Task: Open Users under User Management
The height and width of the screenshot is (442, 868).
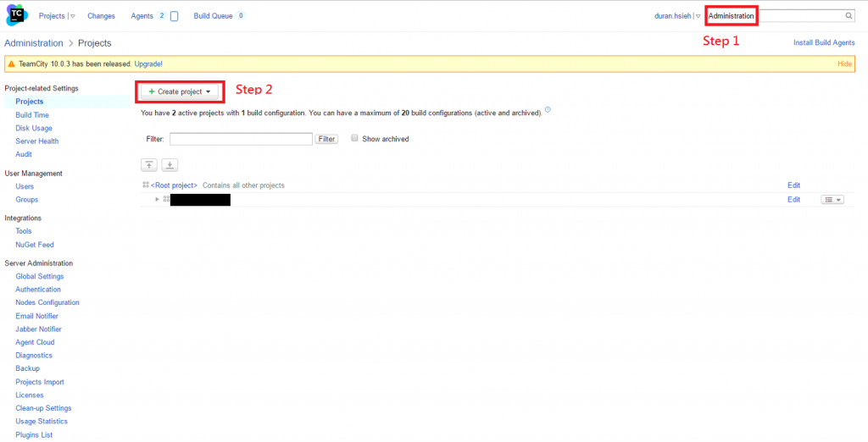Action: tap(25, 186)
